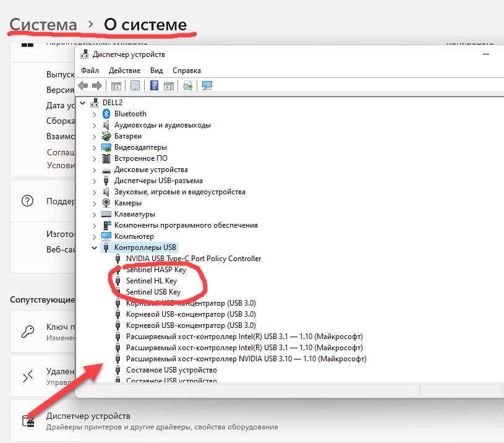
Task: Select the Sentinel HL Key device
Action: click(x=151, y=281)
